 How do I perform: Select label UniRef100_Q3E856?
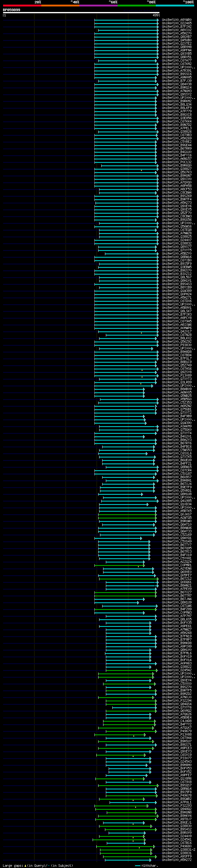176,118
